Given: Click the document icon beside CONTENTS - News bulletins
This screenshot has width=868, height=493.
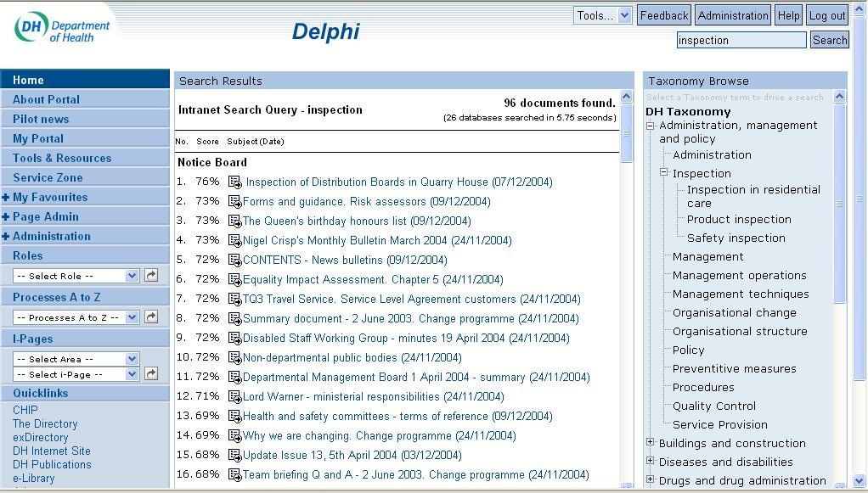Looking at the screenshot, I should pos(235,260).
